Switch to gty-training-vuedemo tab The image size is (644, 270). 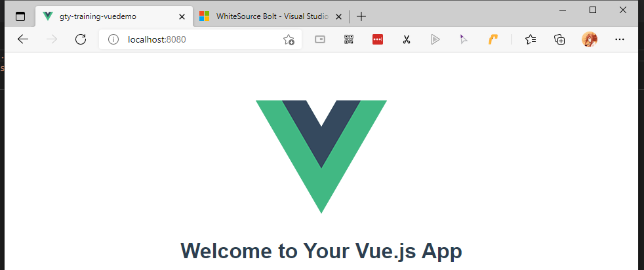click(x=114, y=16)
